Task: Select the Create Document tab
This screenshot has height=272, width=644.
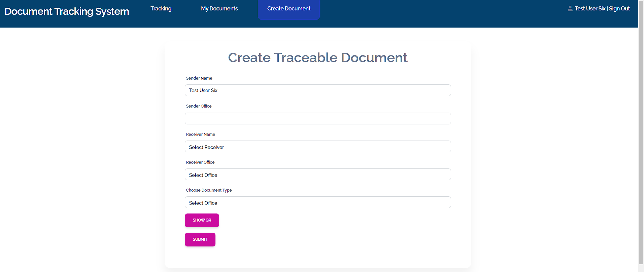Action: point(289,10)
